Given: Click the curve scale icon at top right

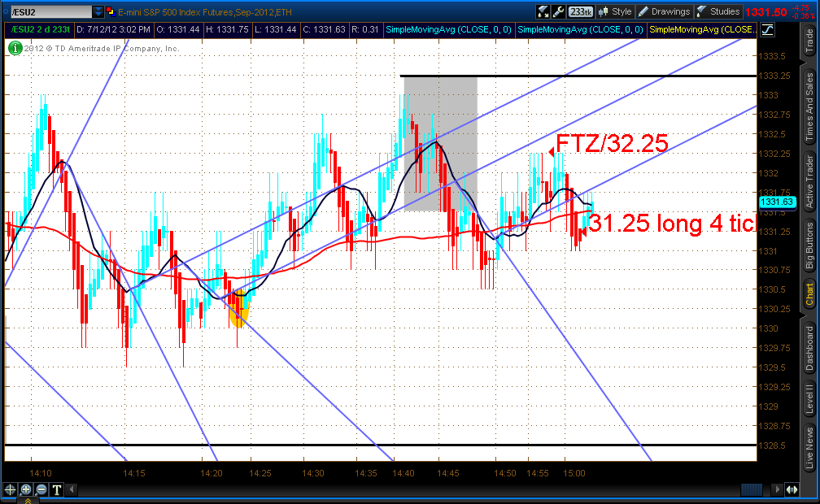Looking at the screenshot, I should pyautogui.click(x=767, y=30).
